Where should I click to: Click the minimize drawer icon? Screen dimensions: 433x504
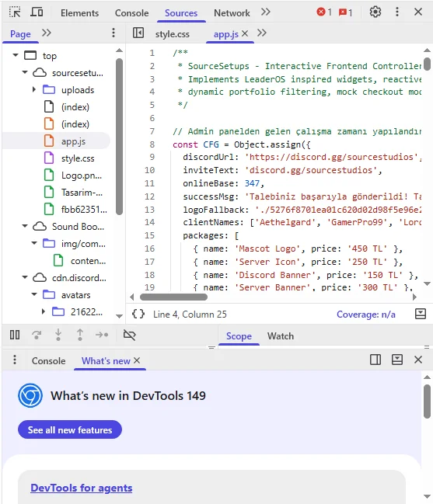coord(397,360)
